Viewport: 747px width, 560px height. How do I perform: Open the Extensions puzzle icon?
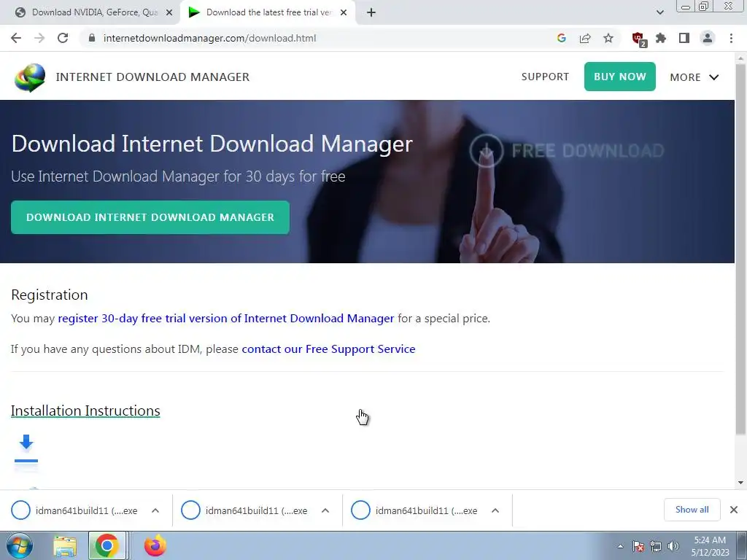[x=661, y=38]
